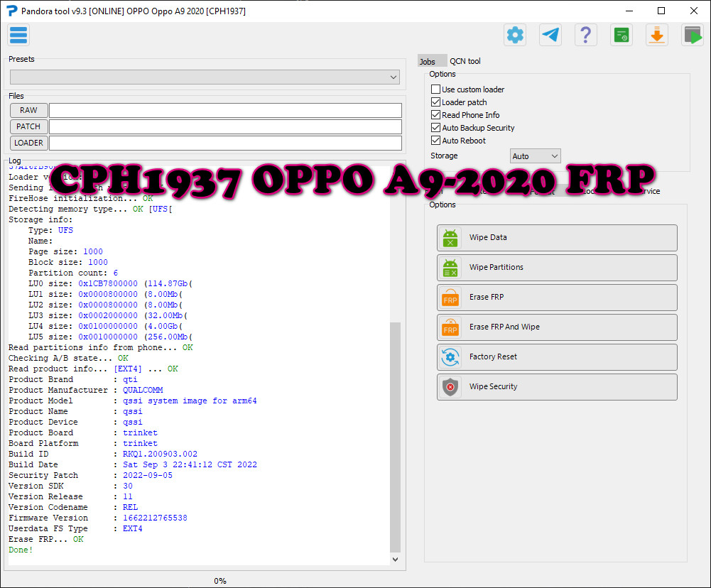The image size is (711, 588).
Task: Click the Telegram channel icon
Action: 550,34
